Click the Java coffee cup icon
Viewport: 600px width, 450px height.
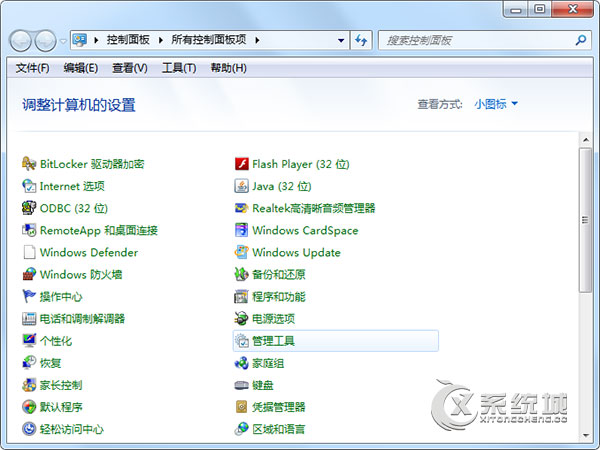[241, 186]
